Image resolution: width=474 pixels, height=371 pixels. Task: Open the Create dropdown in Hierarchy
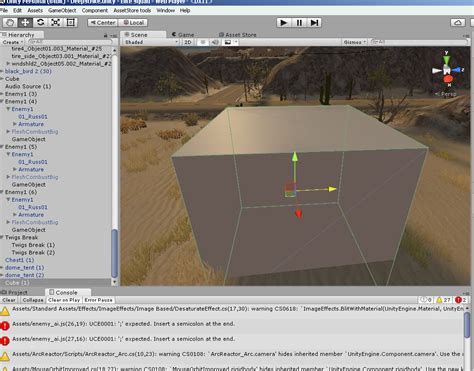click(x=13, y=42)
